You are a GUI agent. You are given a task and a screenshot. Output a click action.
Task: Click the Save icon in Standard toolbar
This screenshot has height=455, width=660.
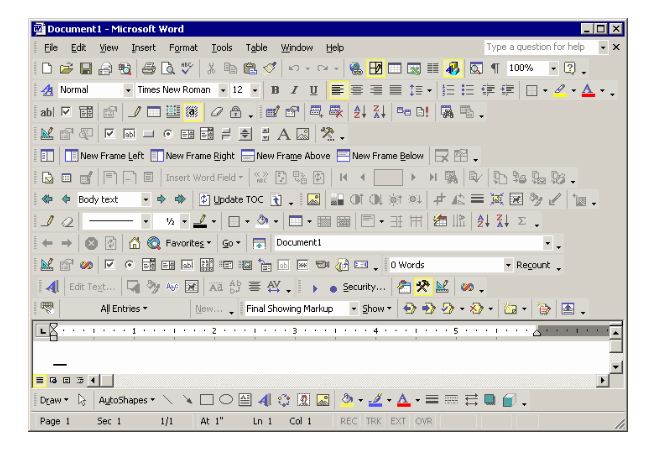coord(86,69)
